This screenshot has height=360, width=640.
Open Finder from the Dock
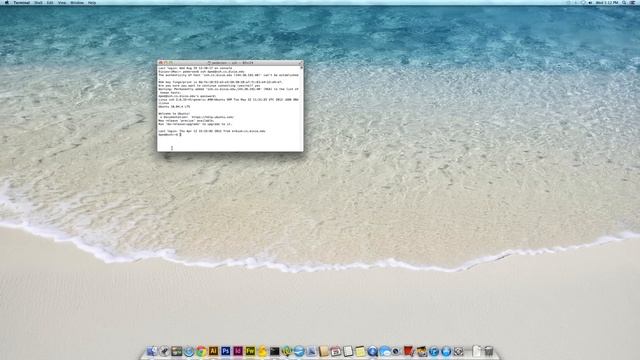[152, 351]
